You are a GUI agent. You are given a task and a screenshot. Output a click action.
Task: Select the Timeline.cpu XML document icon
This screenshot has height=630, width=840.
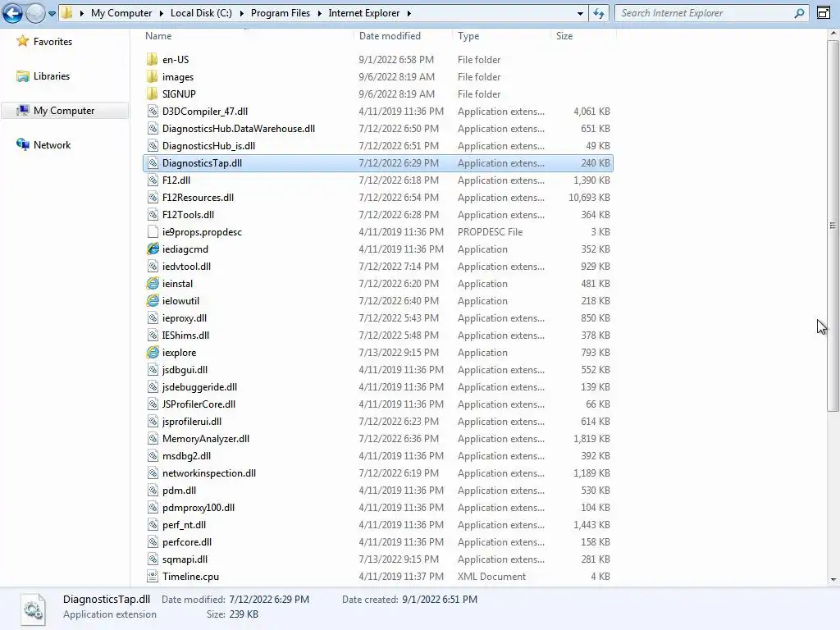[x=153, y=577]
